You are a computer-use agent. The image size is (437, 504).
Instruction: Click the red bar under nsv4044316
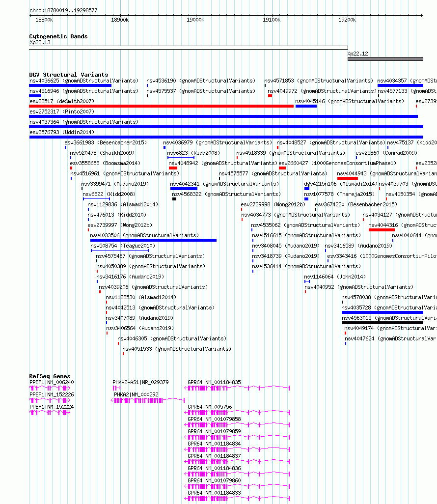382,230
